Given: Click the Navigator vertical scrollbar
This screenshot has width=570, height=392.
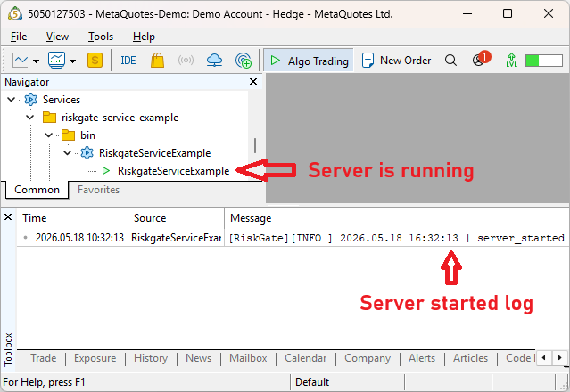Looking at the screenshot, I should (255, 145).
